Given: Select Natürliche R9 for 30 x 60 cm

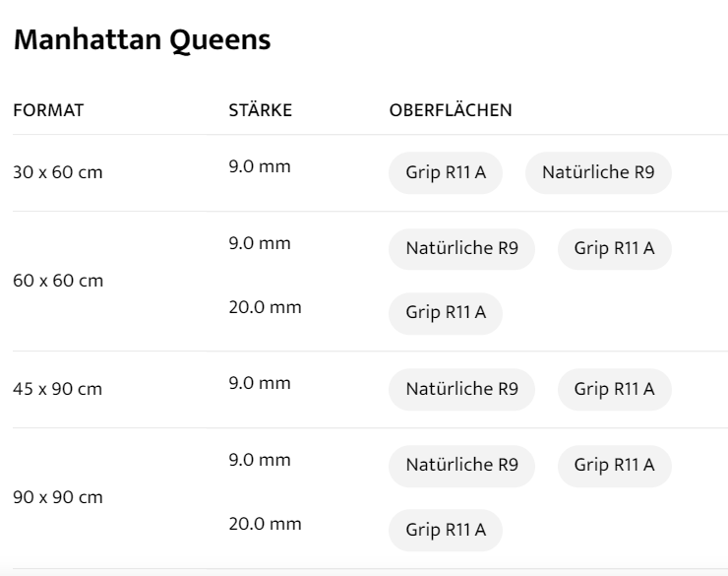Looking at the screenshot, I should 598,173.
